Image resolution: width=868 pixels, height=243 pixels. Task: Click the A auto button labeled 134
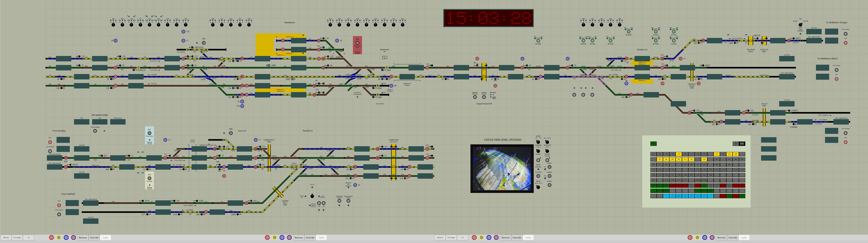(242, 106)
